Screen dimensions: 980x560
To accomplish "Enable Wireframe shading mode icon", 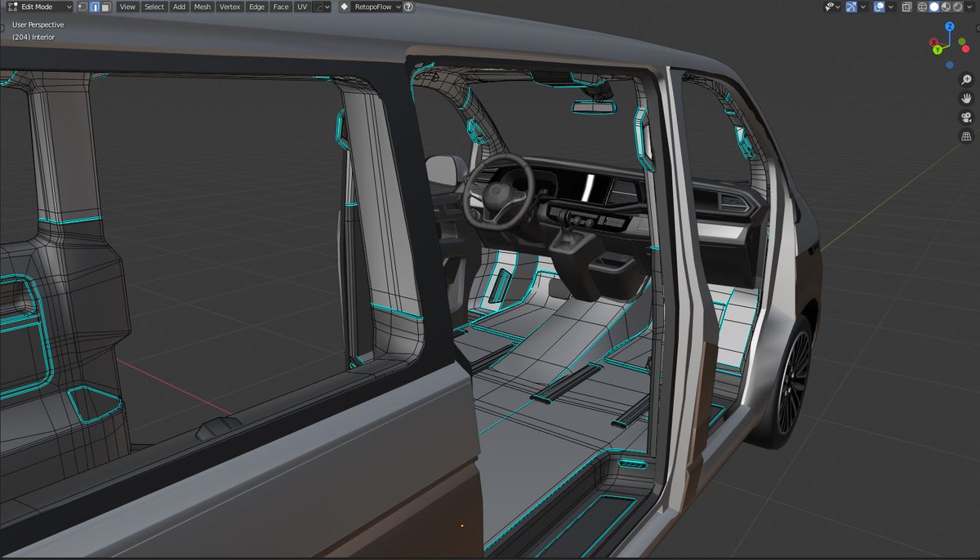I will (922, 7).
